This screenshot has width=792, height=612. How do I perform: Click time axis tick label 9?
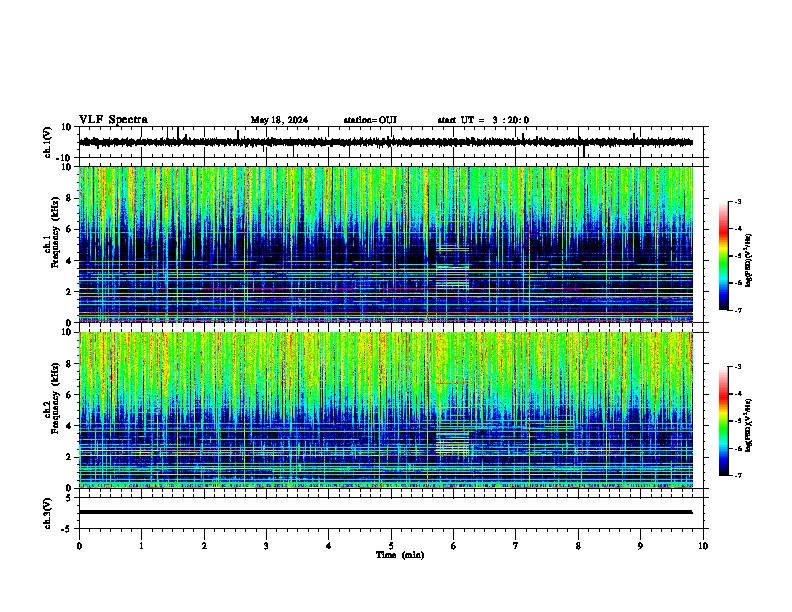(640, 546)
